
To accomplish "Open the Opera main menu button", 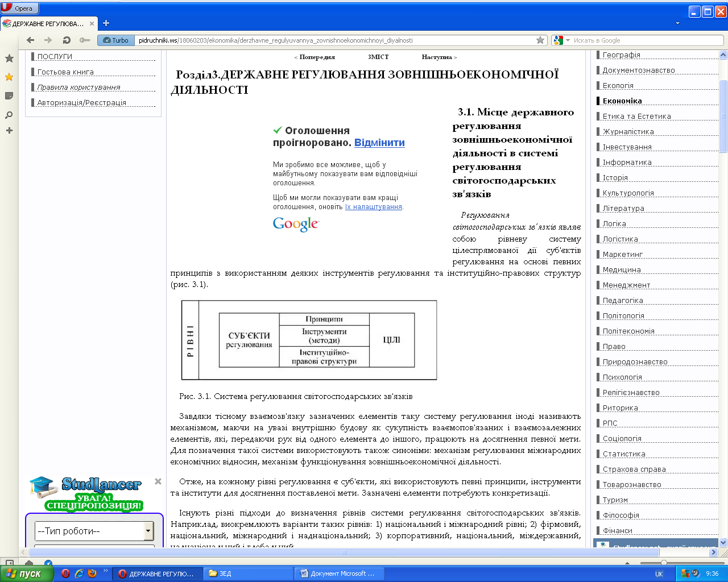I will [x=19, y=8].
